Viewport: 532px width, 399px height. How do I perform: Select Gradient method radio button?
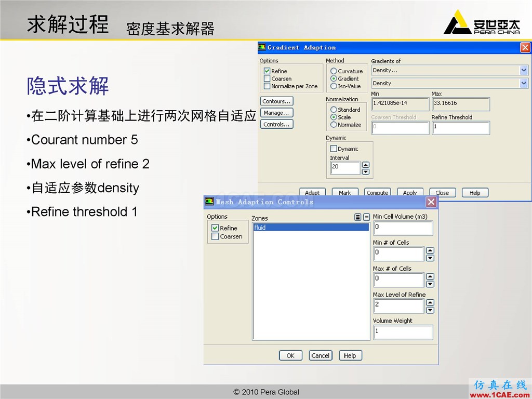(334, 79)
